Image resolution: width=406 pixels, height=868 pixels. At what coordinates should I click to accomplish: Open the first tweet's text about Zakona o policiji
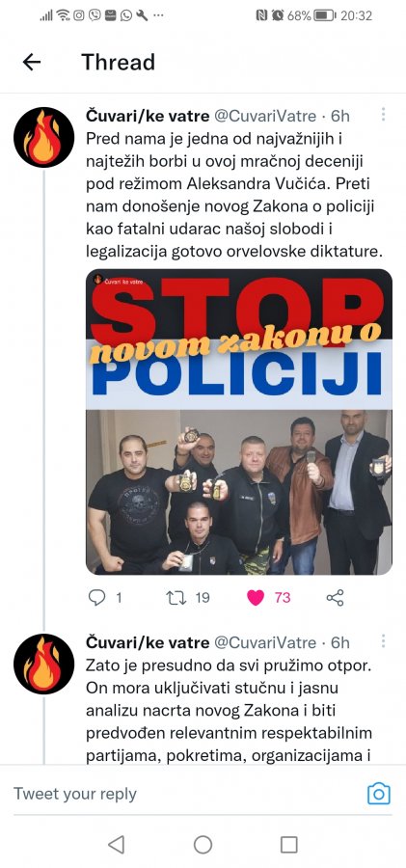(235, 195)
